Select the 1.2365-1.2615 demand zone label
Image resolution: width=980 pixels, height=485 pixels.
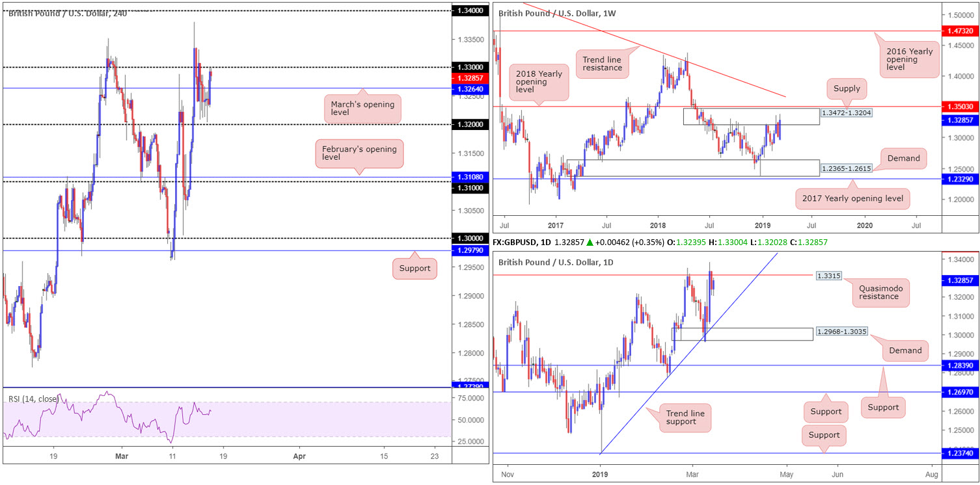click(846, 168)
